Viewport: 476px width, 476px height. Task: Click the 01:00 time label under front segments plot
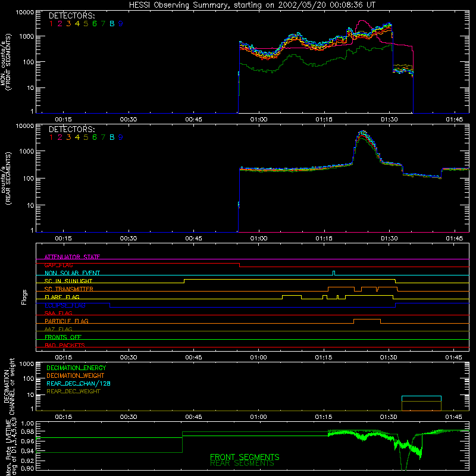coord(259,120)
